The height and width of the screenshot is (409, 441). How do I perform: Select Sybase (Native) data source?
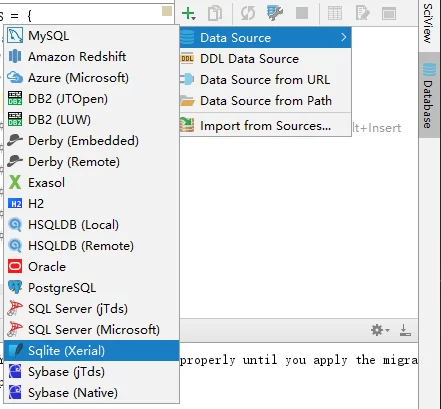92,393
